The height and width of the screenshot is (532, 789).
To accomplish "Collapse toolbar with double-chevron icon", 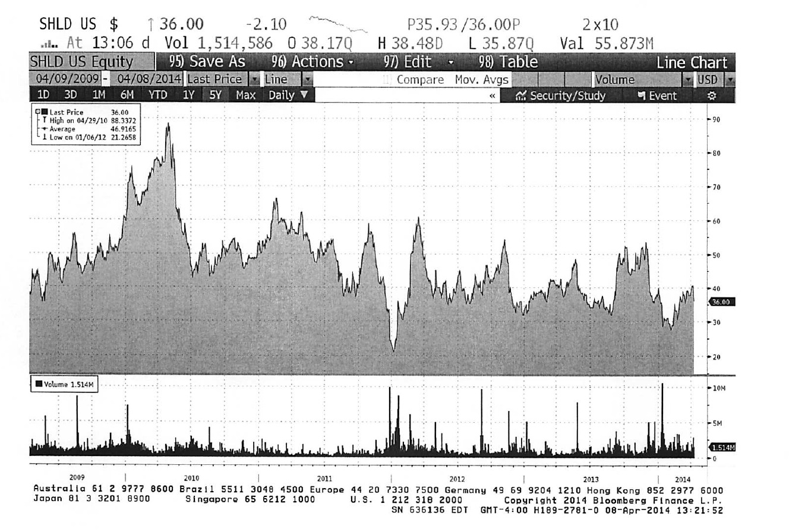I will 493,96.
